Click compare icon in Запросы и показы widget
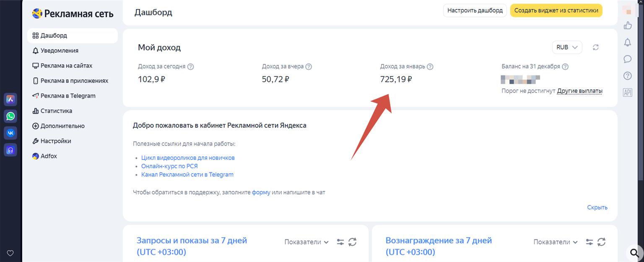 coord(340,242)
